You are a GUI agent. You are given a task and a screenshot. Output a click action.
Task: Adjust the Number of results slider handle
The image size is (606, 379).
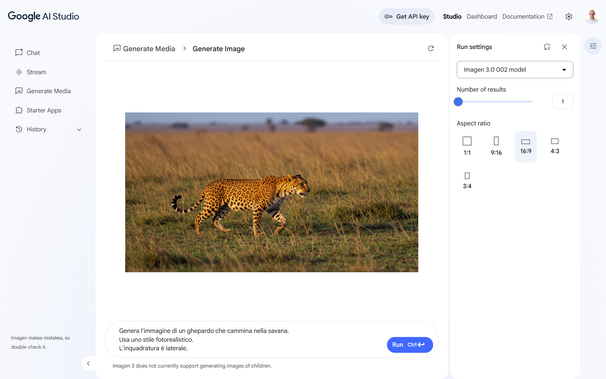458,102
